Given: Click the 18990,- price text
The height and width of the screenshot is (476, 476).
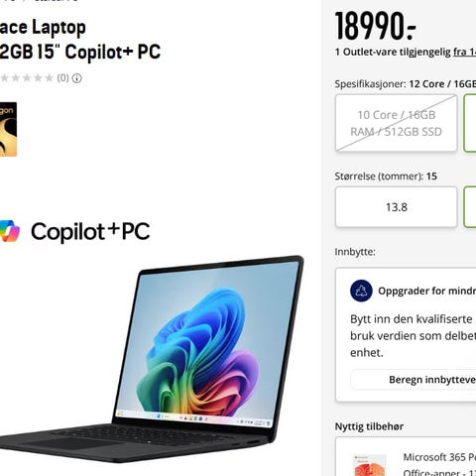Looking at the screenshot, I should coord(375,26).
